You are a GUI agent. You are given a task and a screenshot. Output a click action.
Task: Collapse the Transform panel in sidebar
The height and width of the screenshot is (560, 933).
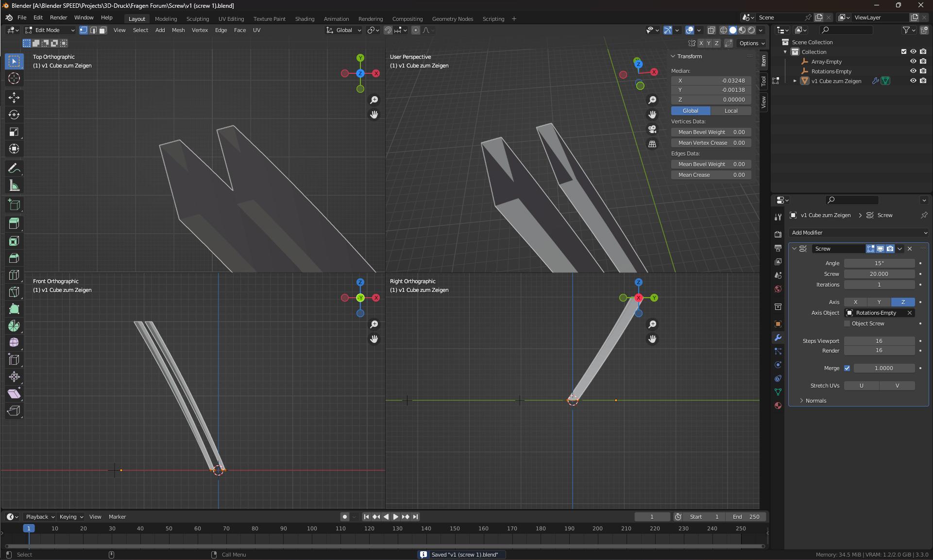click(x=674, y=56)
